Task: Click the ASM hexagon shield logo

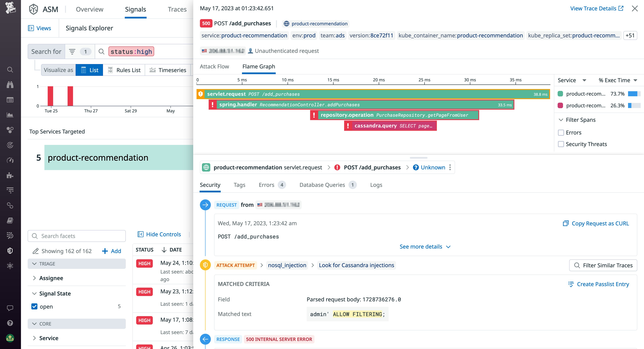Action: click(x=34, y=9)
